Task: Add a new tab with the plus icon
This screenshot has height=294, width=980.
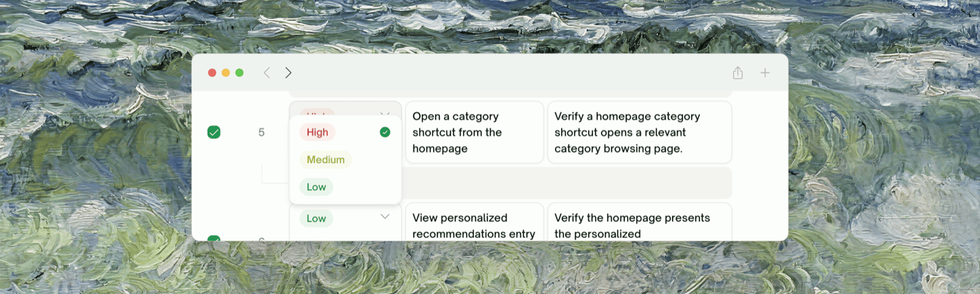Action: pos(765,73)
